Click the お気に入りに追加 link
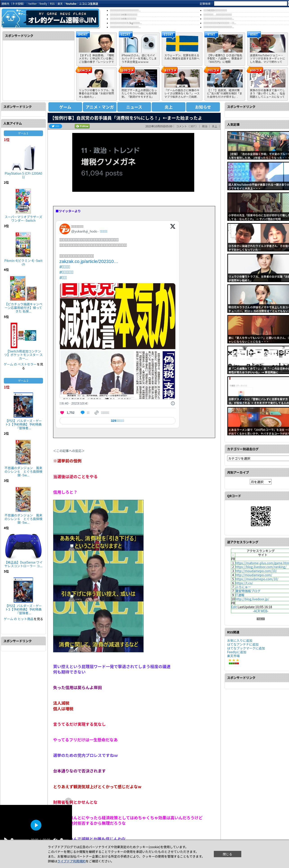Screen dimensions: 289x868 [x=239, y=641]
